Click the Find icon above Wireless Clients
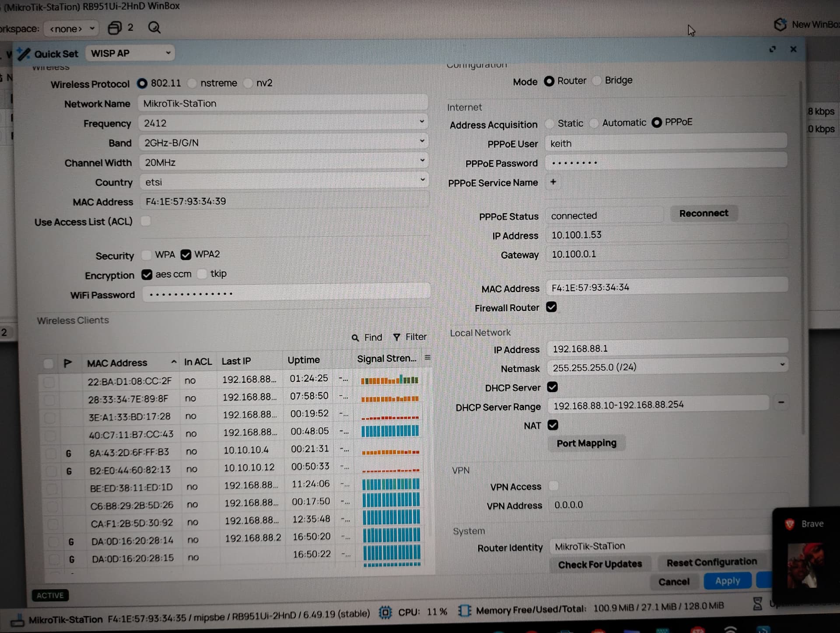The width and height of the screenshot is (840, 633). 355,337
